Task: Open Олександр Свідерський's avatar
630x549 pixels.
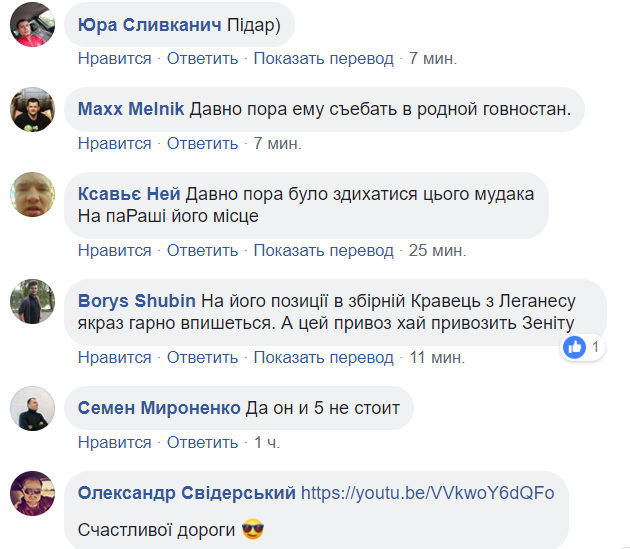Action: coord(31,494)
